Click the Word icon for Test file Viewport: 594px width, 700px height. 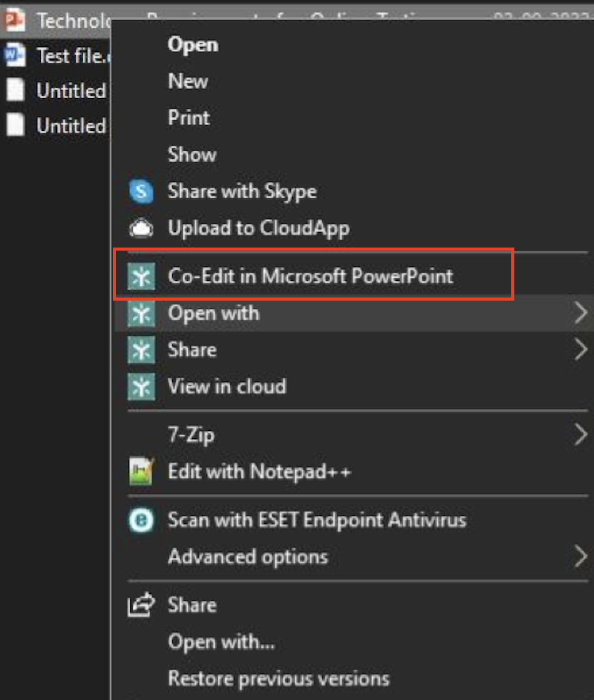14,56
